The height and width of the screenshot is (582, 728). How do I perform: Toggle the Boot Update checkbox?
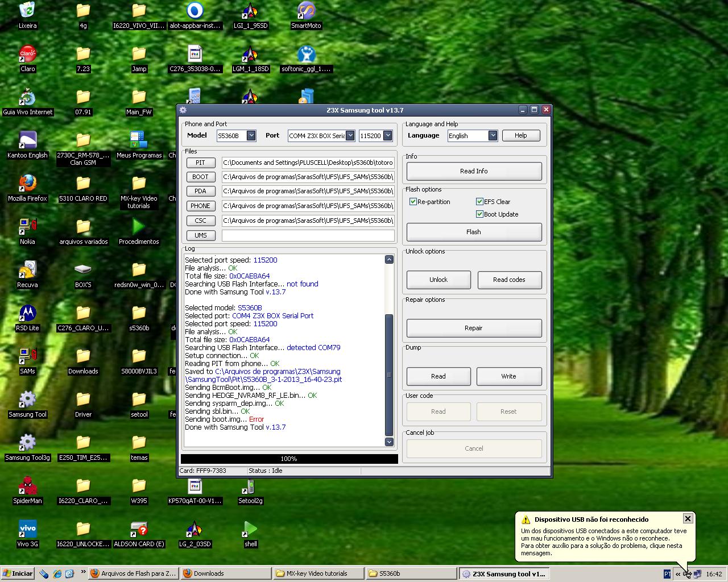click(480, 214)
